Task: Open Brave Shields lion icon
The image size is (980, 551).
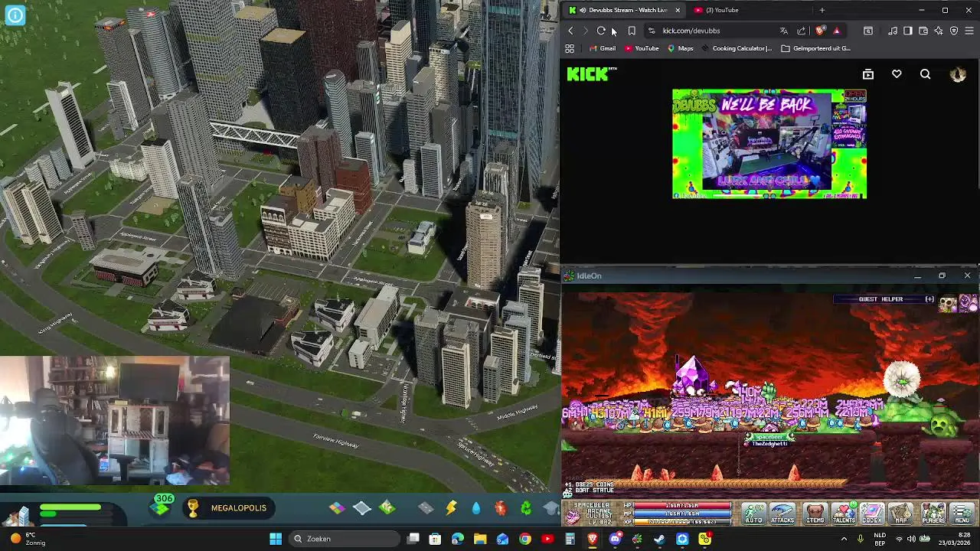Action: 820,31
